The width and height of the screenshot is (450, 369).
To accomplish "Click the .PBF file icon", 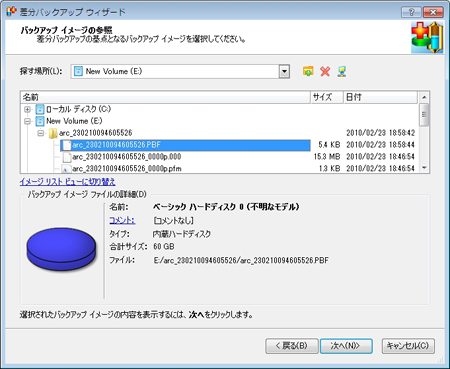I will (x=67, y=145).
